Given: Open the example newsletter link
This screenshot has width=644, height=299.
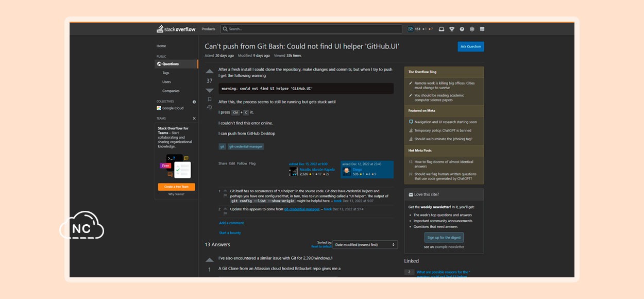Looking at the screenshot, I should tap(449, 247).
